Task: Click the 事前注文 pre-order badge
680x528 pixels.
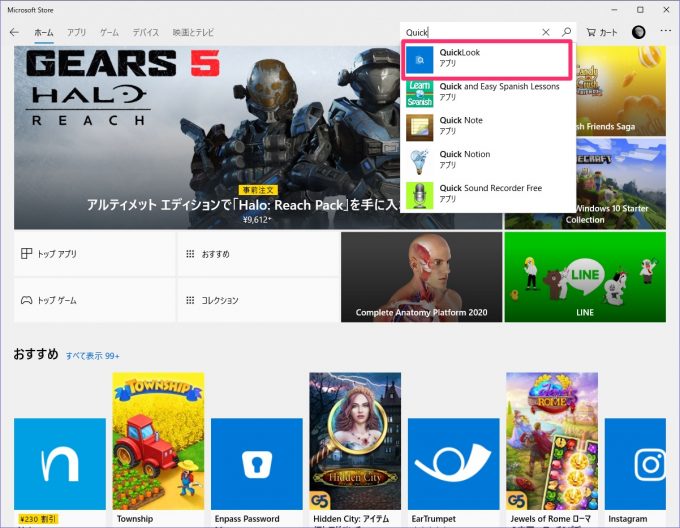Action: (258, 190)
